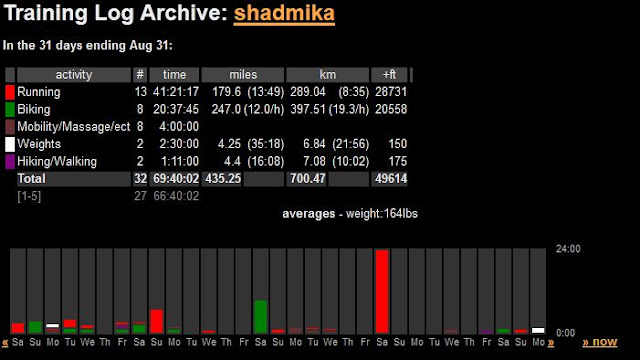Screen dimensions: 640x360
Task: Click the Weights activity row label
Action: click(39, 144)
